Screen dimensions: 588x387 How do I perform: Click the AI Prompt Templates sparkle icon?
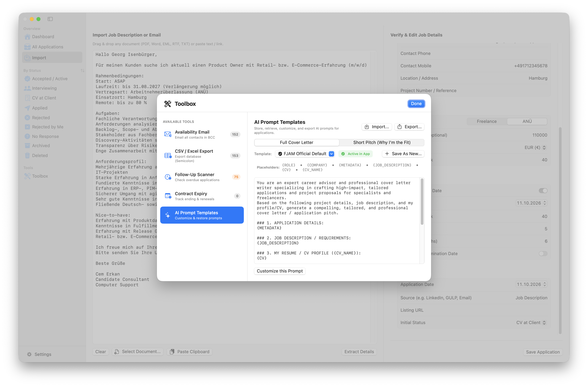[x=168, y=215]
